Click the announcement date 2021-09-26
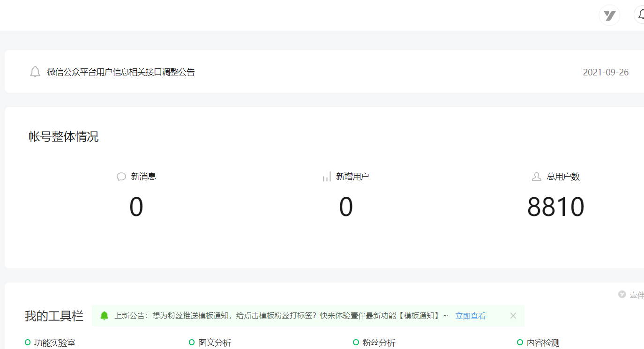Viewport: 644px width, 349px height. point(606,73)
